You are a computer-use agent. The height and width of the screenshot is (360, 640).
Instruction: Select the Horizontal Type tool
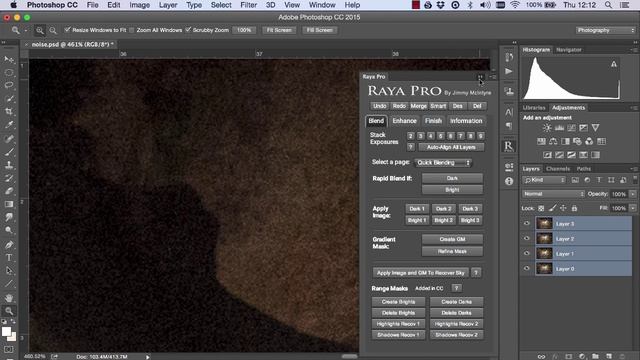point(9,258)
